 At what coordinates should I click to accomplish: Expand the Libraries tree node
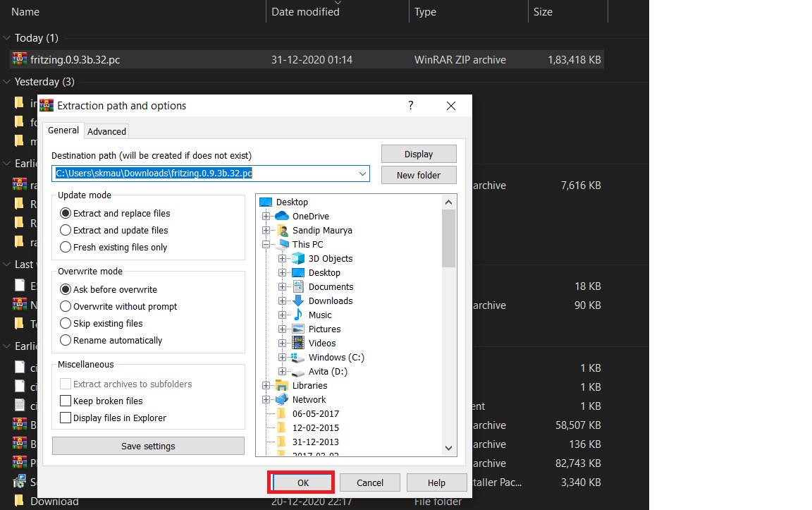pyautogui.click(x=266, y=386)
